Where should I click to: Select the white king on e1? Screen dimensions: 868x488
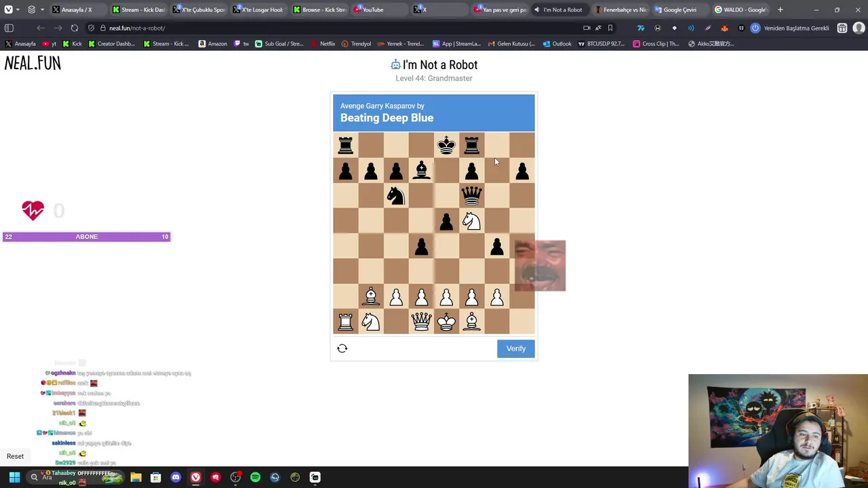(446, 321)
